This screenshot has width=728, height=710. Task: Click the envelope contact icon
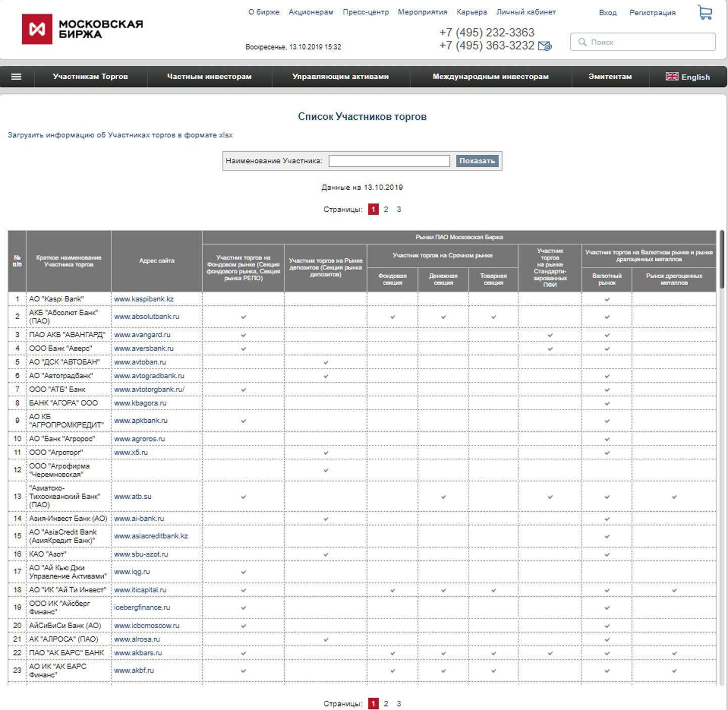[545, 46]
